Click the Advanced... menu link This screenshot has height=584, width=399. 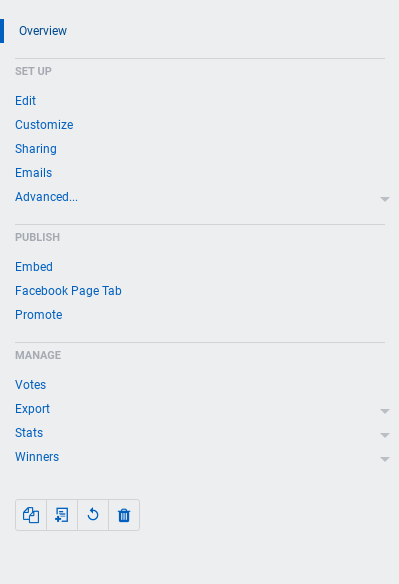46,197
